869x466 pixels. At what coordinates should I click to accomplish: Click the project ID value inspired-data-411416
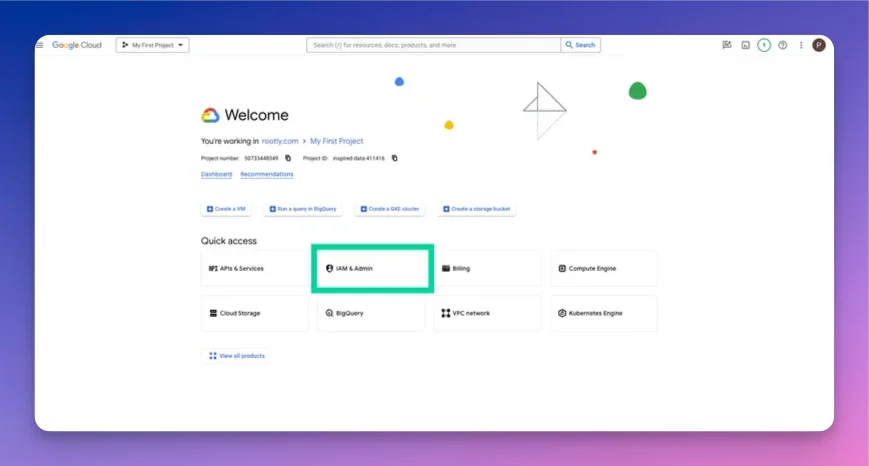[x=359, y=158]
